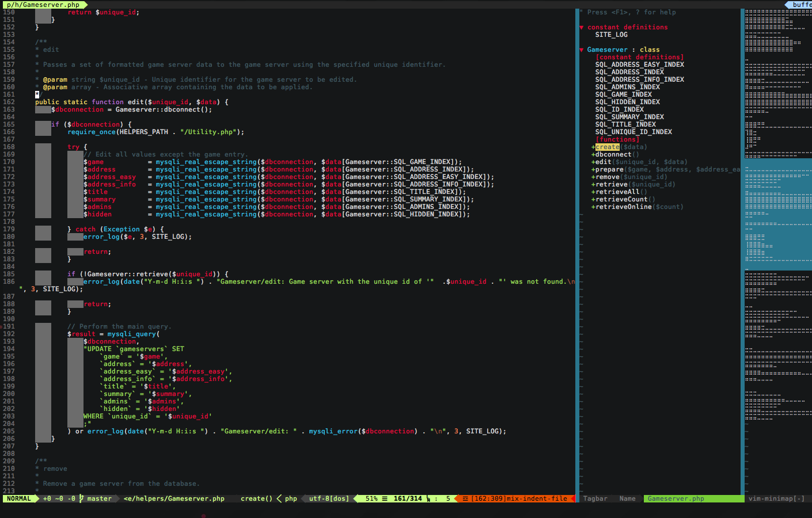Select SQL_GAME_INDEX in Tagbar

[623, 94]
